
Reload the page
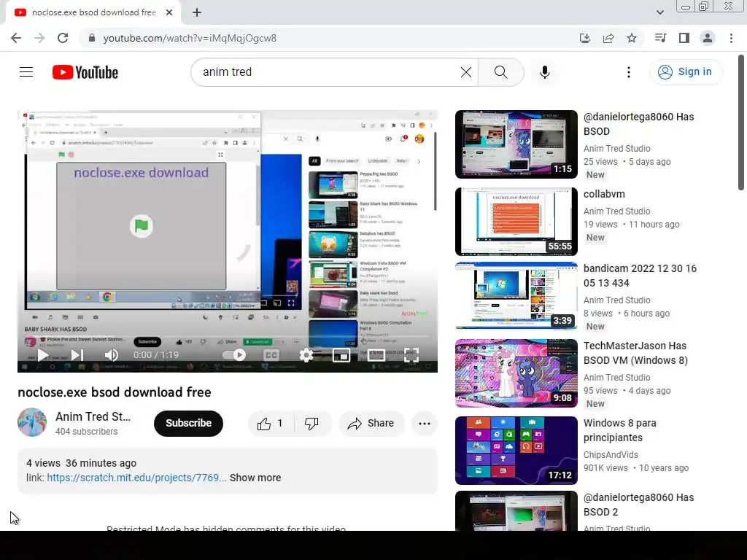click(63, 38)
